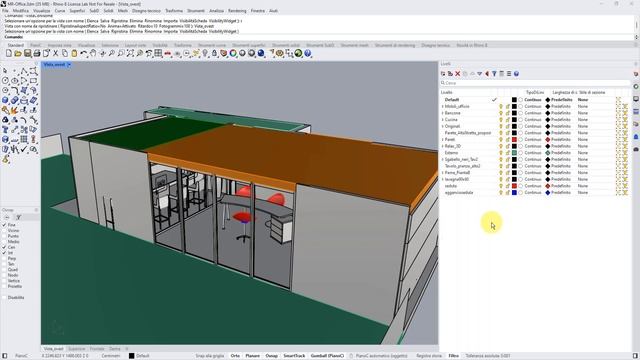
Task: Click the New file icon in toolbar
Action: 9,53
